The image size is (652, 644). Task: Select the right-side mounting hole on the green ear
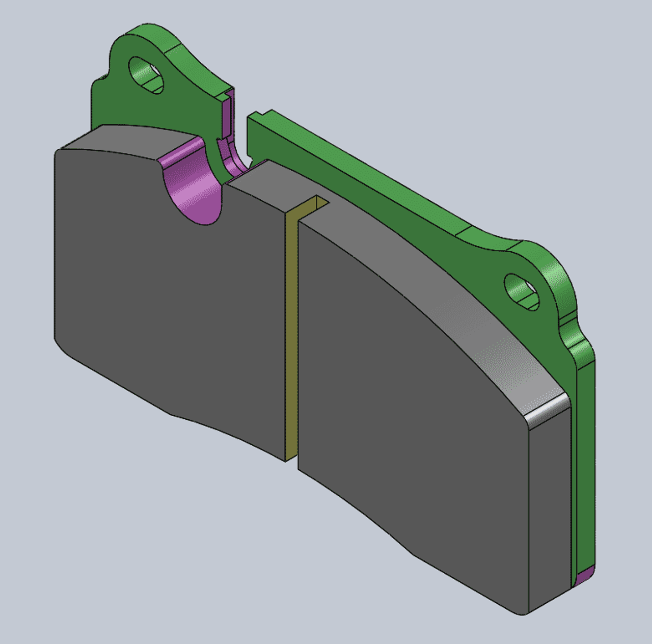521,291
